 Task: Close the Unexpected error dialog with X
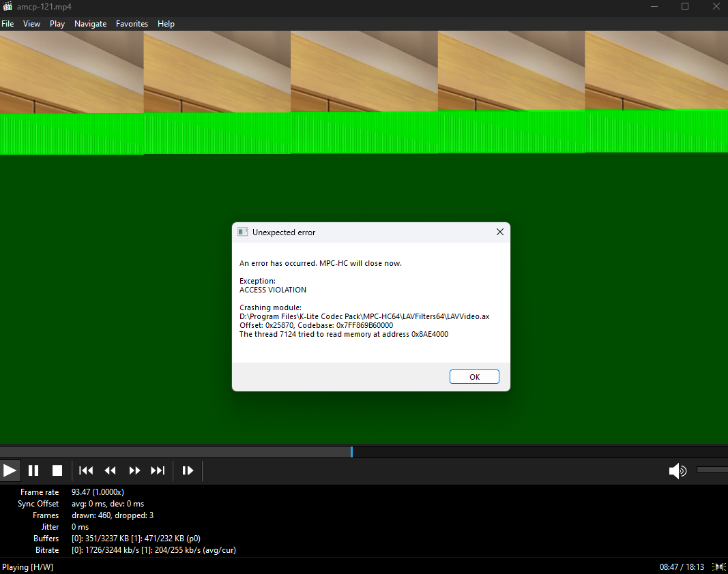tap(499, 232)
